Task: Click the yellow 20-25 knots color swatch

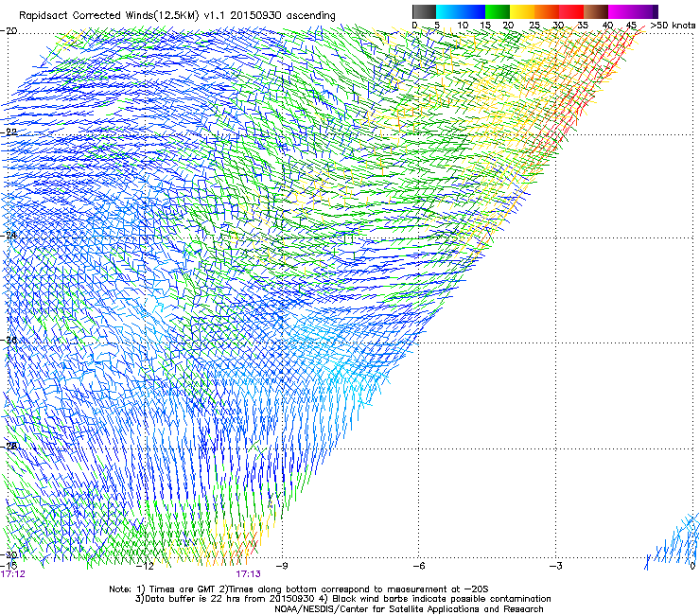Action: 522,11
